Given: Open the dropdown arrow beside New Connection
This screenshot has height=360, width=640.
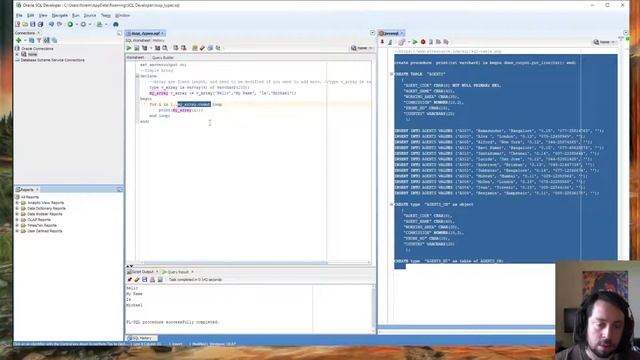Looking at the screenshot, I should (25, 40).
